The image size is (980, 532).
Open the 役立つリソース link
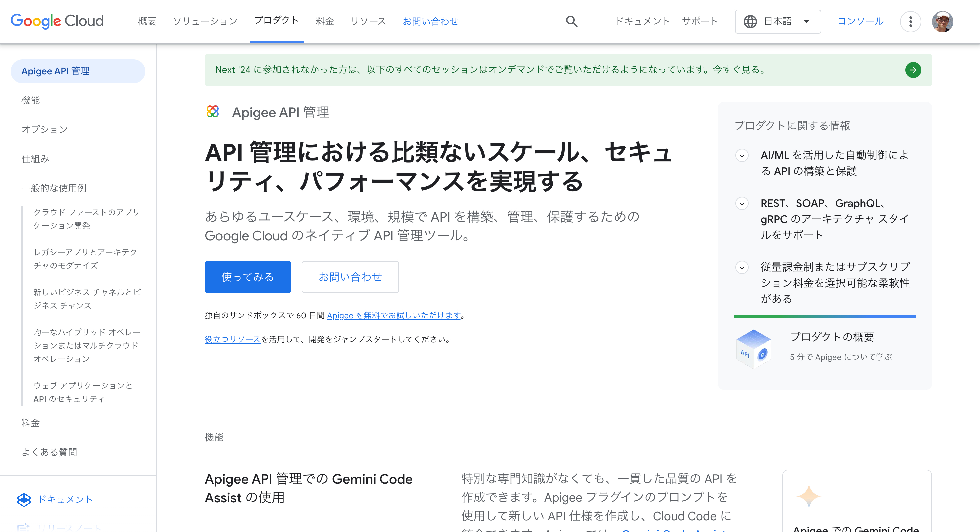click(x=232, y=339)
